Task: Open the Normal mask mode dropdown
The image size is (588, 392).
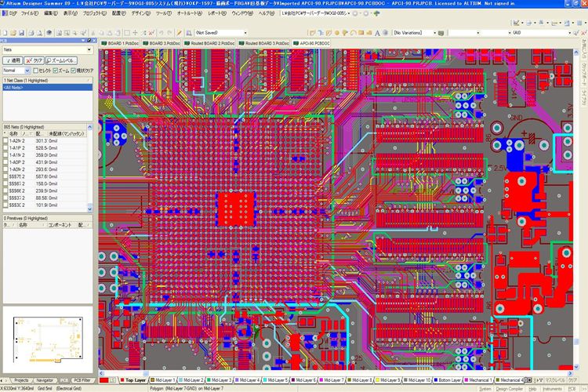Action: coord(27,71)
